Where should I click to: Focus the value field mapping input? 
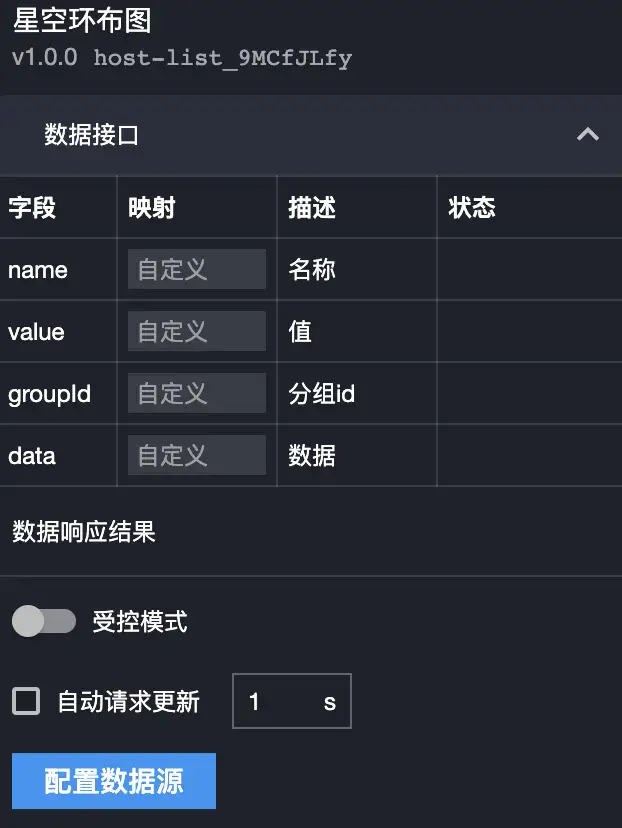(x=196, y=332)
